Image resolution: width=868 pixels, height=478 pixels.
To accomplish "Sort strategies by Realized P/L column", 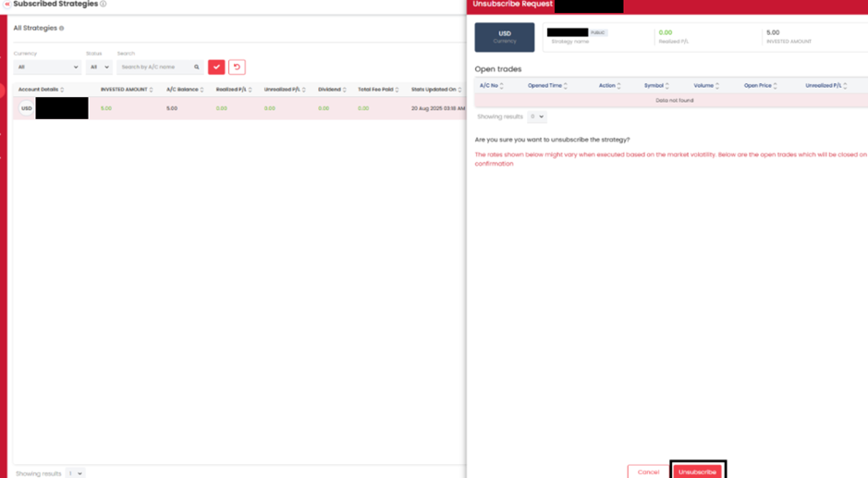I will (251, 90).
